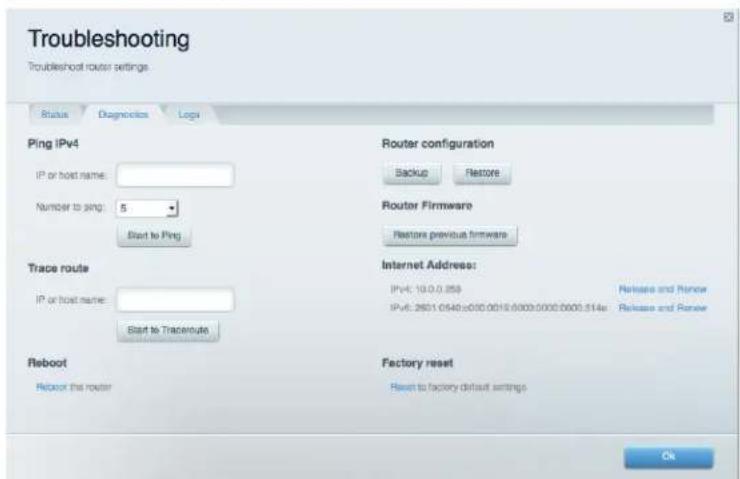740x479 pixels.
Task: Switch to the Status tab
Action: click(55, 115)
